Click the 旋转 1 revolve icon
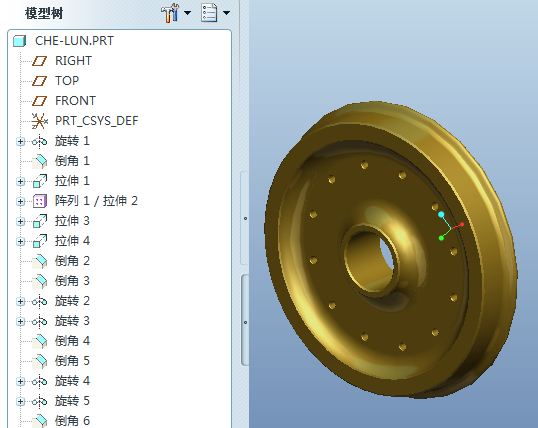538x428 pixels. [39, 141]
